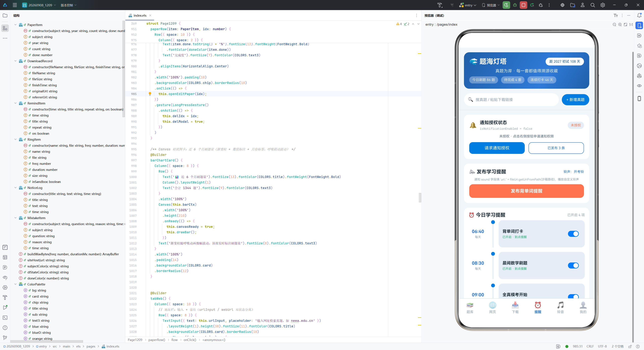Screen dimensions: 644x350
Task: Open the 预览器 device dropdown
Action: coord(491,5)
